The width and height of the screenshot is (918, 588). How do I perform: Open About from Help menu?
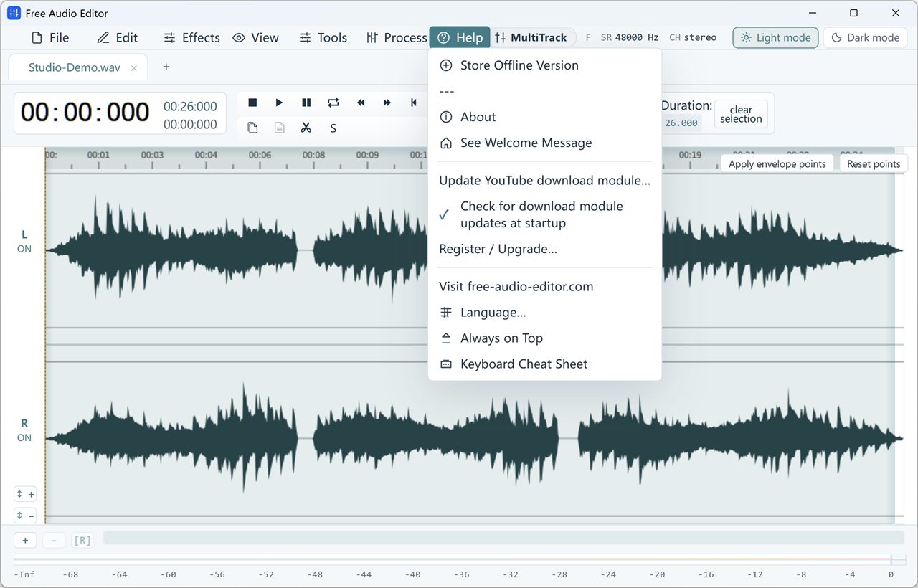[544, 117]
